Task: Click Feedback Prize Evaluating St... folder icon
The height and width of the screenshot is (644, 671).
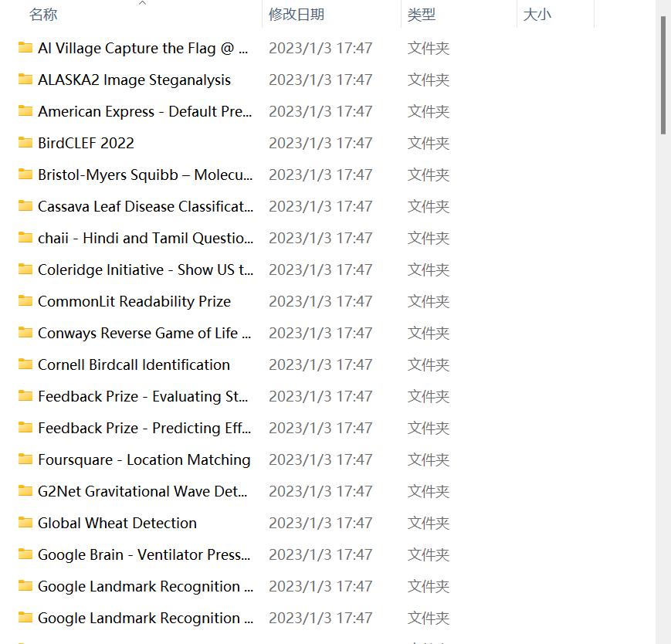Action: [25, 395]
